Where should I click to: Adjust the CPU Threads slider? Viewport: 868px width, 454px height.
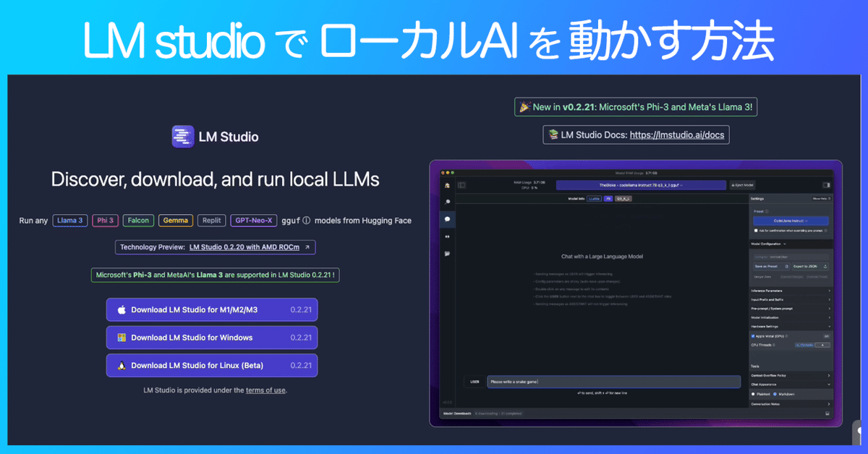coord(806,345)
